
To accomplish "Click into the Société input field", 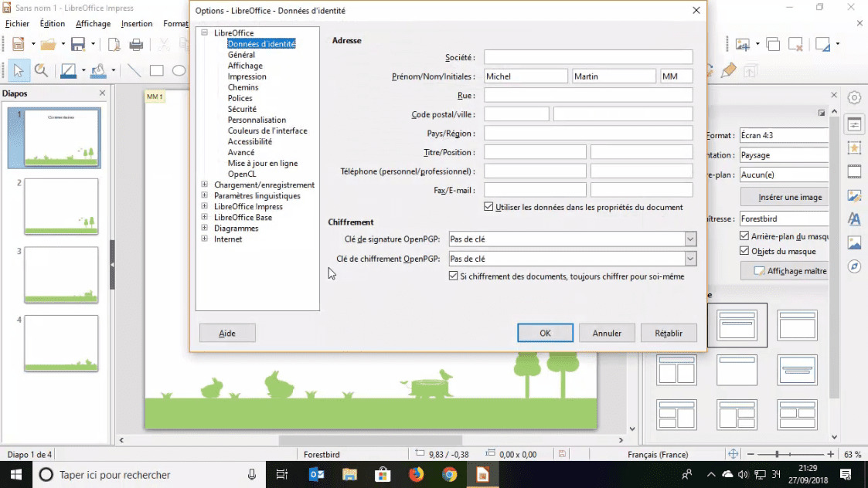I will coord(588,57).
